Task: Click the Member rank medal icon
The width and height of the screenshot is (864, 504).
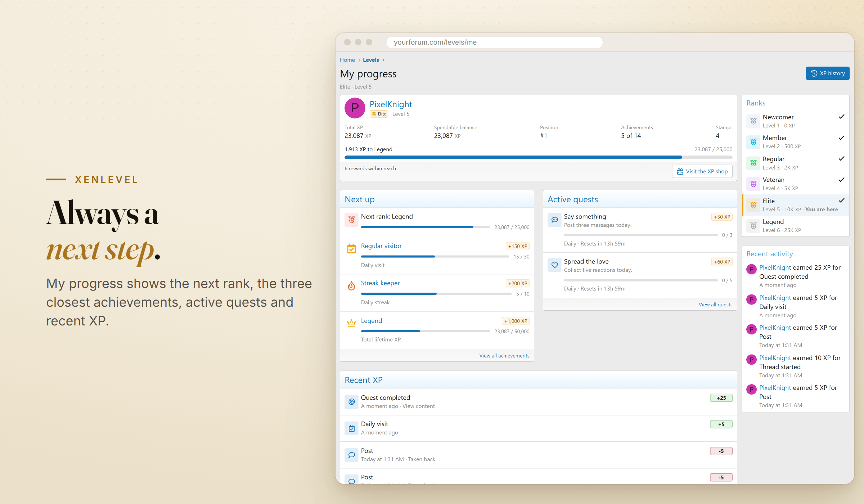Action: [x=753, y=142]
